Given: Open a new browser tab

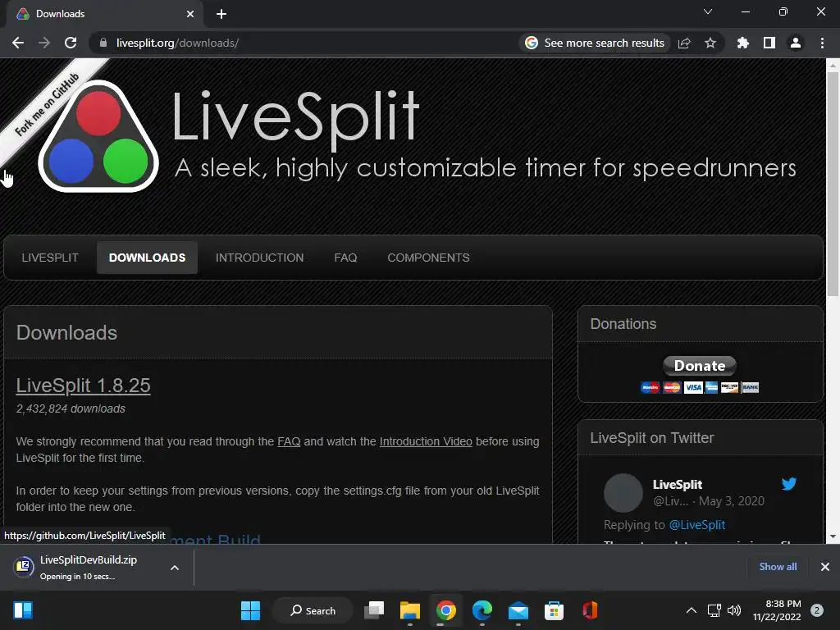Looking at the screenshot, I should (221, 14).
